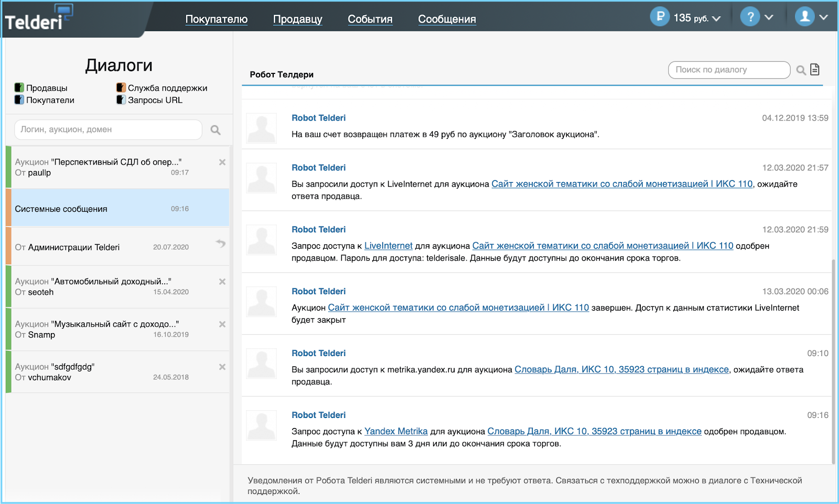Screen dimensions: 839x504
Task: Open the Yandex Metrika link
Action: 396,432
